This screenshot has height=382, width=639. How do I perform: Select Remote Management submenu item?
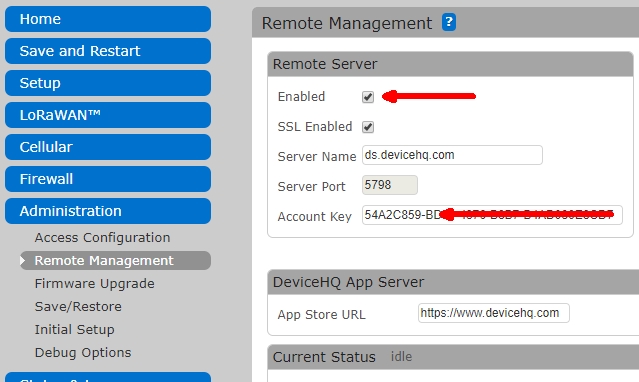[115, 261]
